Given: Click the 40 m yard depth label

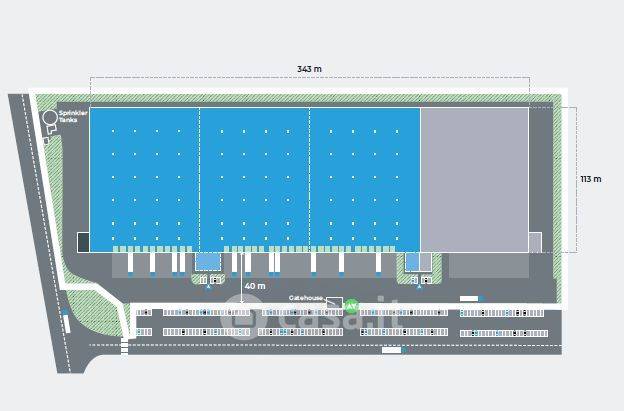Looking at the screenshot, I should coord(254,286).
